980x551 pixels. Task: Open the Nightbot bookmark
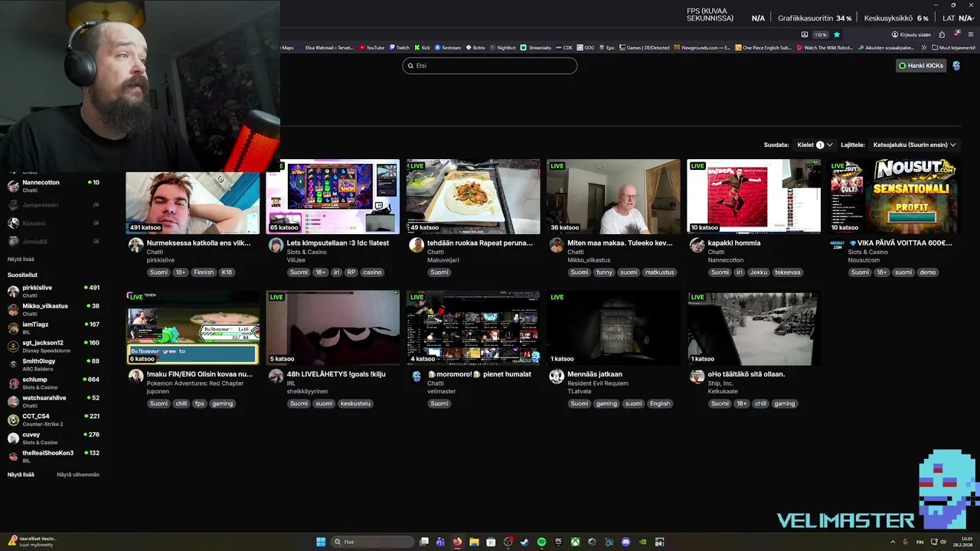pyautogui.click(x=502, y=47)
